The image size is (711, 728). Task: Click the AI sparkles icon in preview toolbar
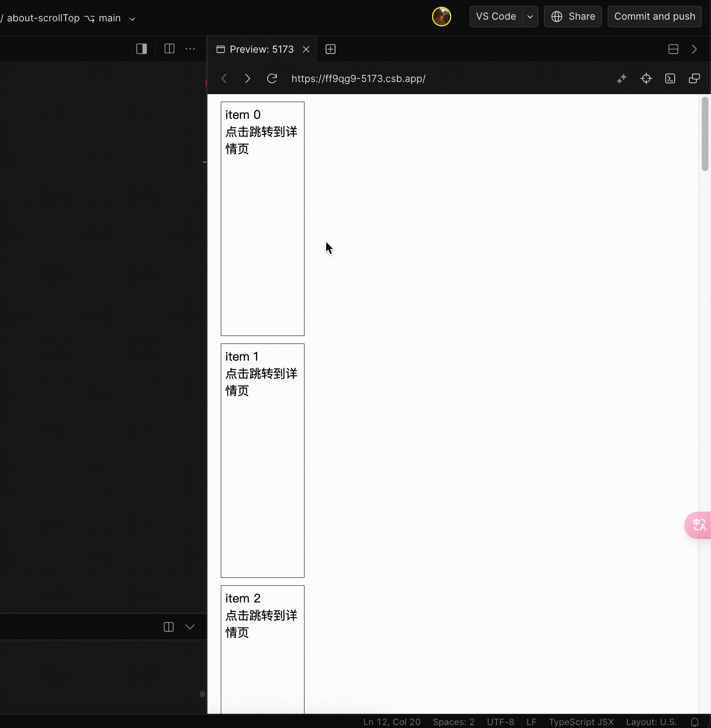[621, 79]
